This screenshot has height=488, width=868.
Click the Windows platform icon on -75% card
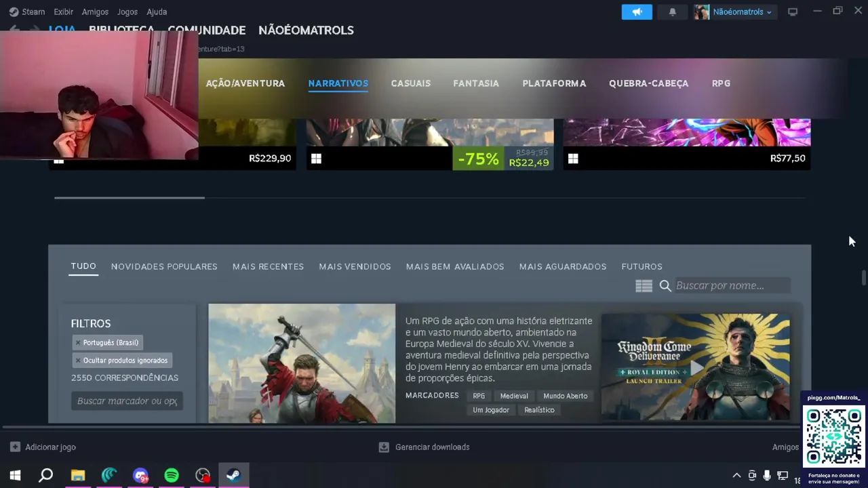pos(316,159)
